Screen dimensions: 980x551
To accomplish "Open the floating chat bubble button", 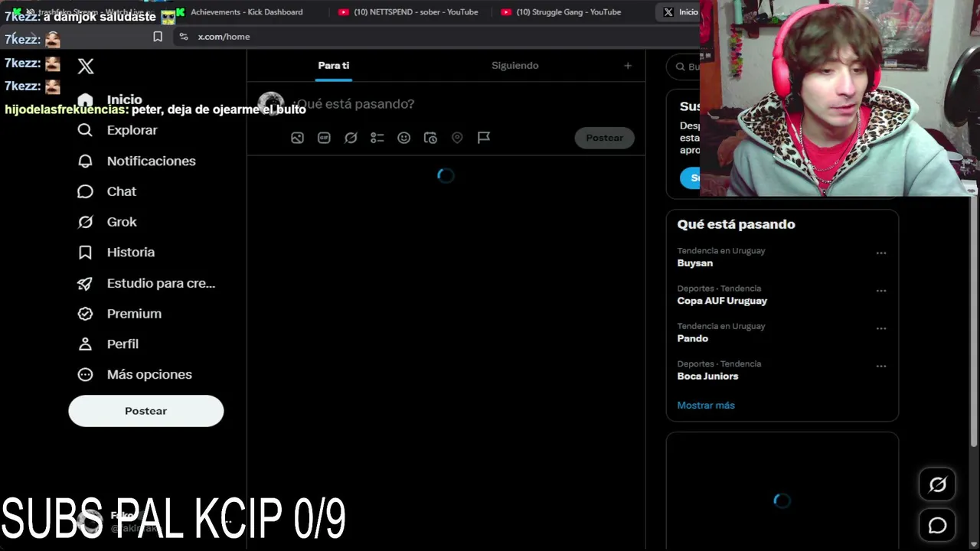I will pos(937,526).
